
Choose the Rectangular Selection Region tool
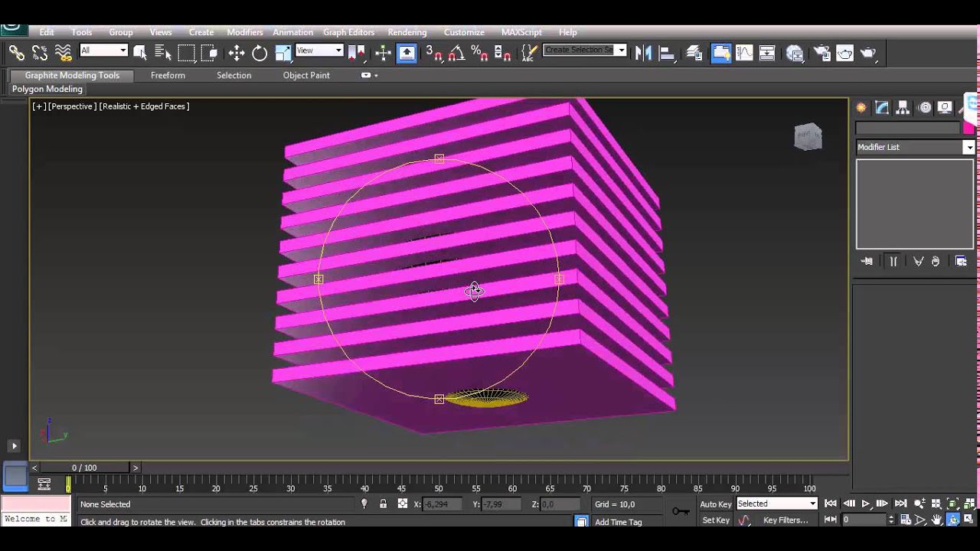click(x=186, y=53)
